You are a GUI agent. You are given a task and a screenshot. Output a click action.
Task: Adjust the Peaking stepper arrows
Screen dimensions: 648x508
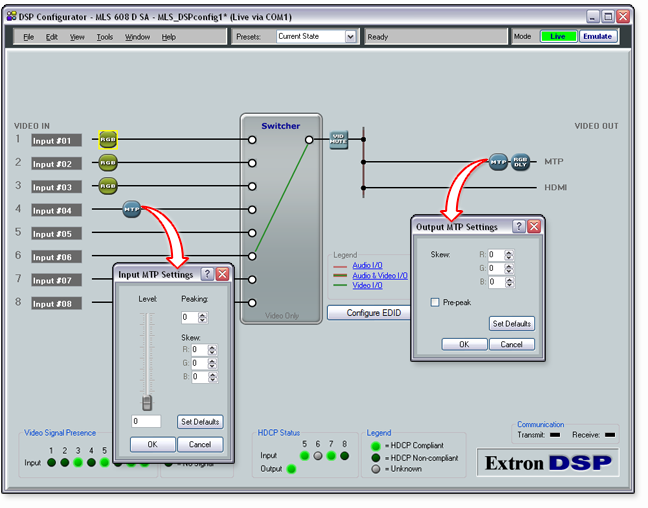(x=203, y=317)
